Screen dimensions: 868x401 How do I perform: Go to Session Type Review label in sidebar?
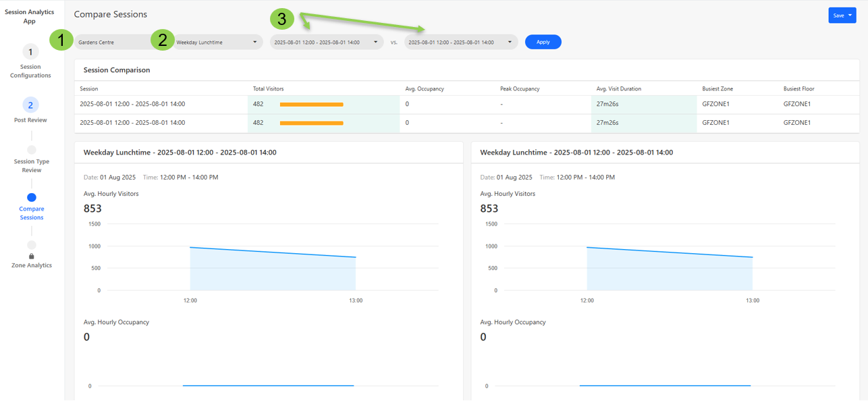[32, 166]
